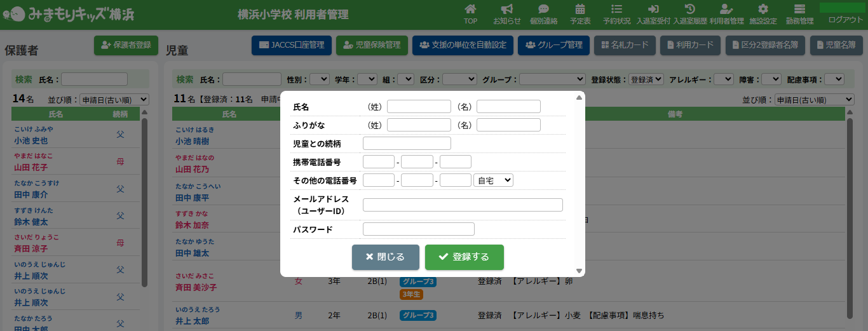The image size is (868, 331).
Task: Click the 閉じる button in dialog
Action: click(x=385, y=257)
